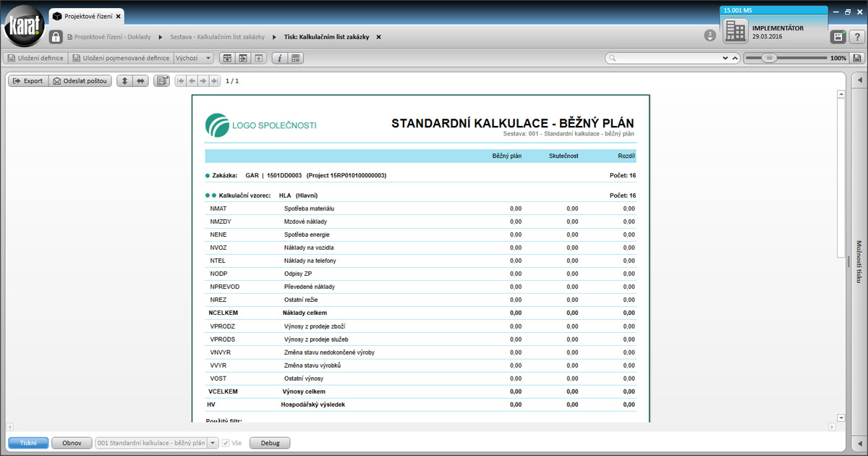
Task: Open the notifications badge showing 3
Action: point(710,36)
